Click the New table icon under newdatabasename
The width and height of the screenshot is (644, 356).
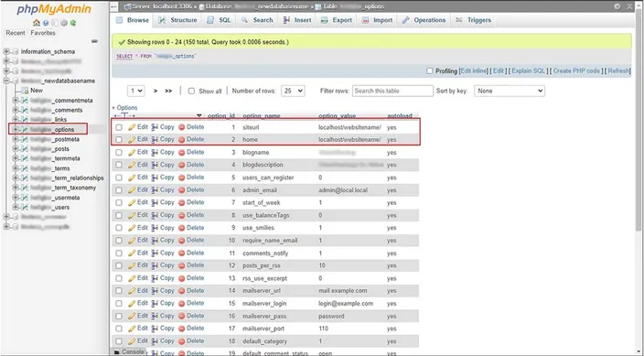(25, 91)
